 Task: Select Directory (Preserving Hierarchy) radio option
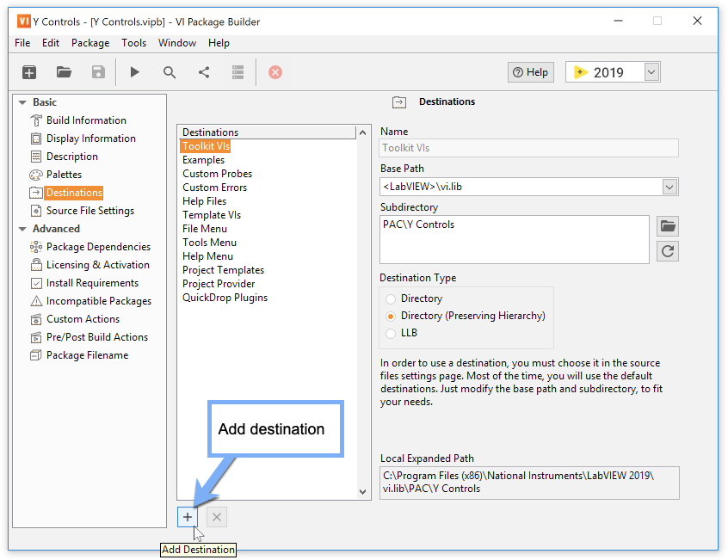(x=391, y=317)
